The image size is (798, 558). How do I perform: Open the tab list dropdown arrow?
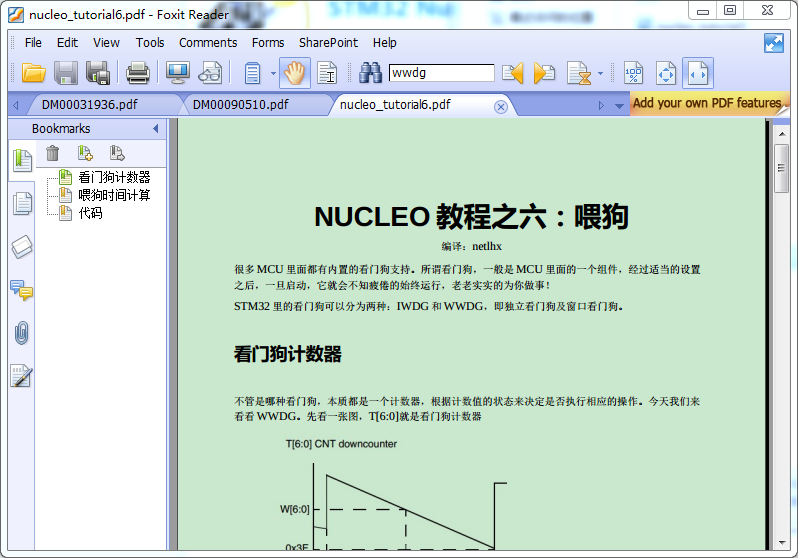pos(619,106)
